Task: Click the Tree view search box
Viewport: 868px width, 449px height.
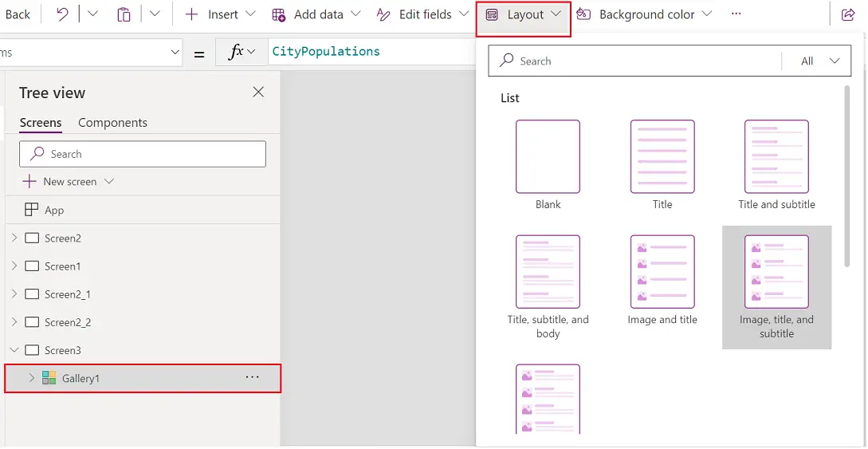Action: coord(142,154)
